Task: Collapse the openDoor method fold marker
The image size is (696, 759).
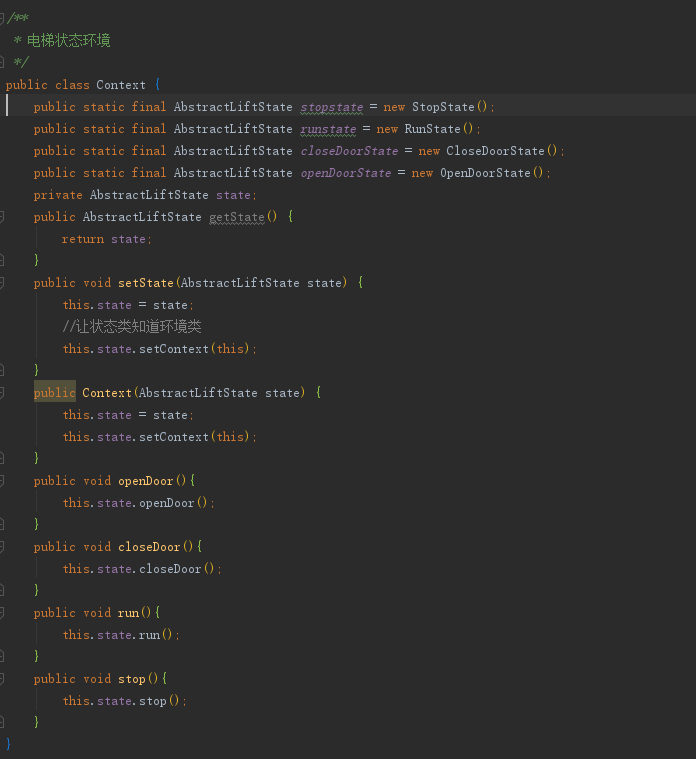Action: click(x=2, y=481)
